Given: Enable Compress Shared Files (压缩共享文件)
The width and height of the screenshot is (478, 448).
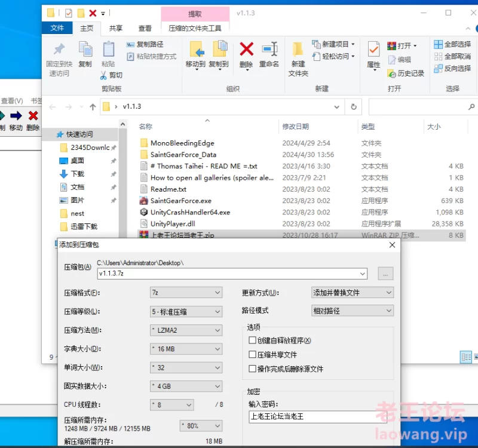Looking at the screenshot, I should pyautogui.click(x=252, y=354).
